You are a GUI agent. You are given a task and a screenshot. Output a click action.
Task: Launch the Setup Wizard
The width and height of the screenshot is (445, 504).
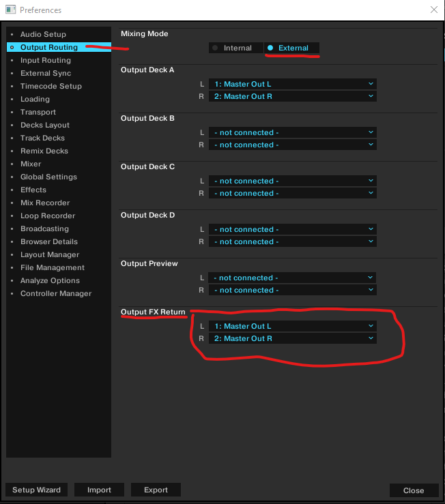[x=36, y=490]
